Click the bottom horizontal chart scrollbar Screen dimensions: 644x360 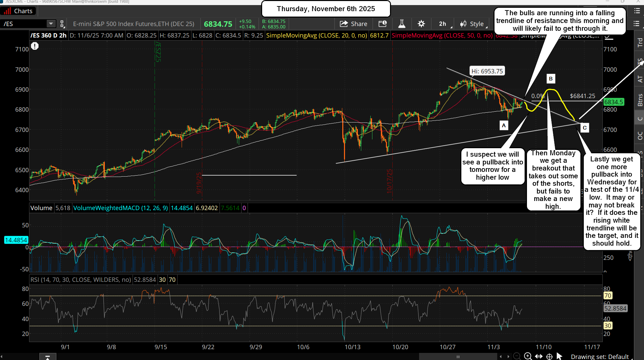pyautogui.click(x=458, y=356)
